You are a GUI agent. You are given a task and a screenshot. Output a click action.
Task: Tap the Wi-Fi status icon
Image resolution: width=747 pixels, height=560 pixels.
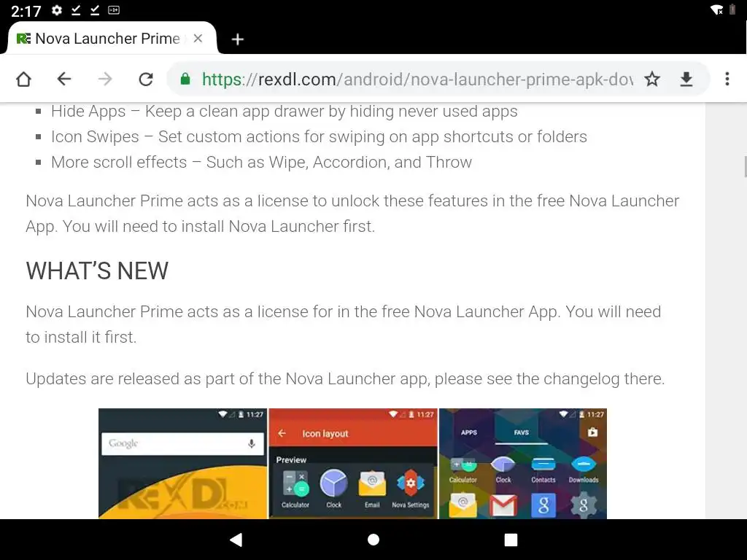(716, 9)
